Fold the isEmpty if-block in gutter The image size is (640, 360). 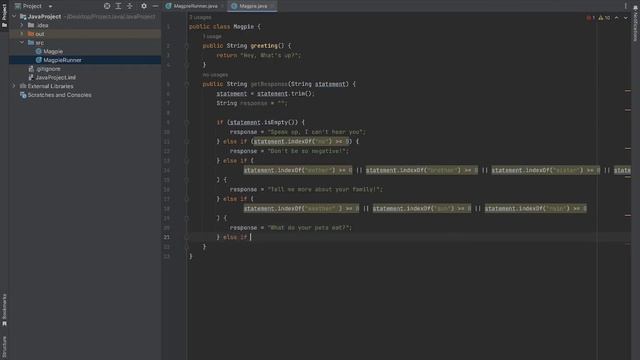[187, 122]
